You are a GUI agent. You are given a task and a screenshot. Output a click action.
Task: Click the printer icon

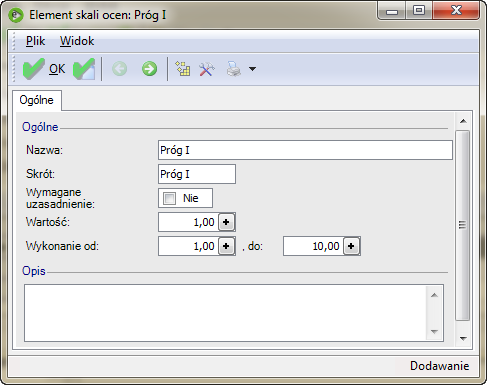click(233, 69)
